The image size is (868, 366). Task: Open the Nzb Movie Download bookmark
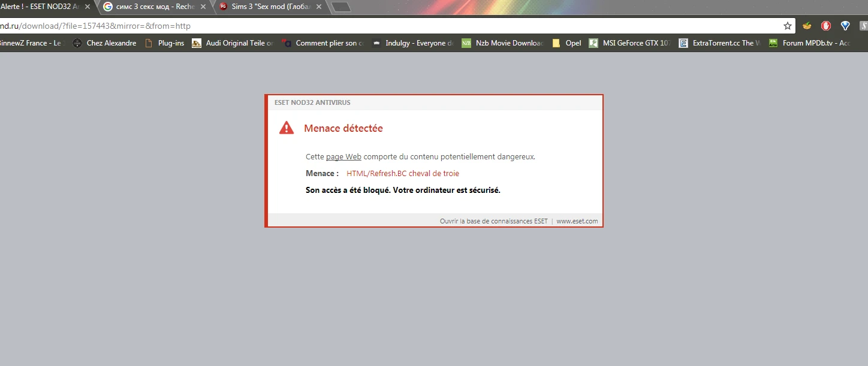(502, 43)
